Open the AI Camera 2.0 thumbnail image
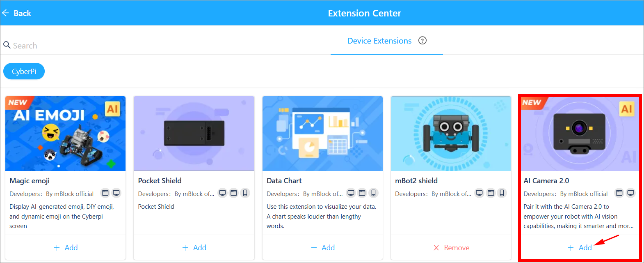This screenshot has width=644, height=263. (580, 134)
